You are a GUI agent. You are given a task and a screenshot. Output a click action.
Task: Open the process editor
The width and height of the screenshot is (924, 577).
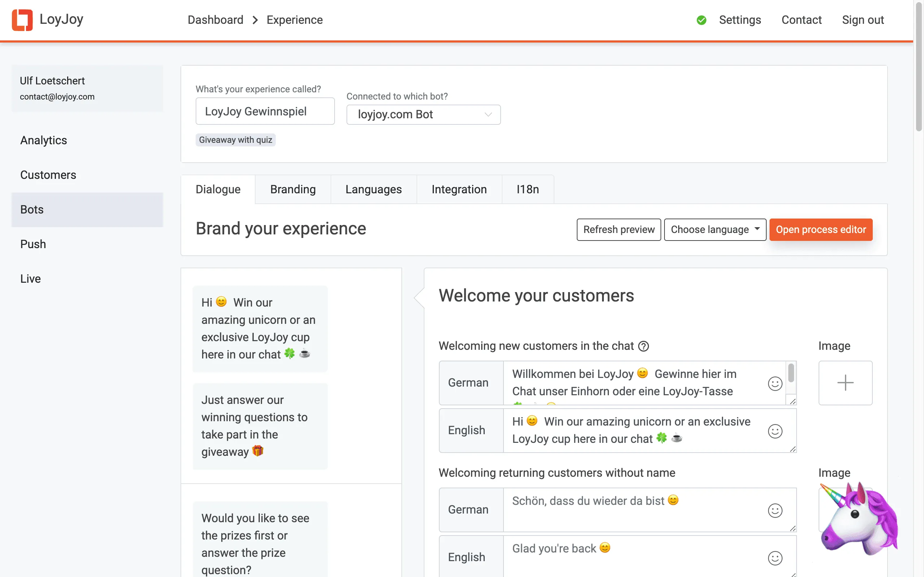pyautogui.click(x=821, y=229)
